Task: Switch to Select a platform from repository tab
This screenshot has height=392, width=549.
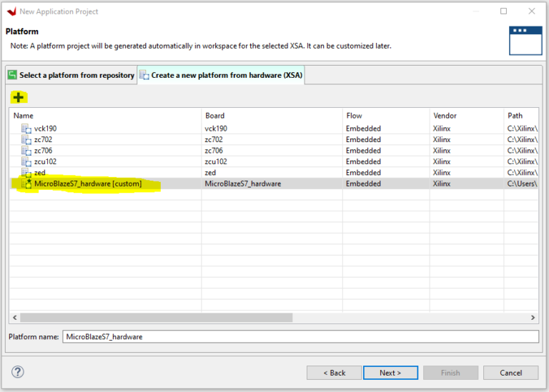Action: pos(71,75)
